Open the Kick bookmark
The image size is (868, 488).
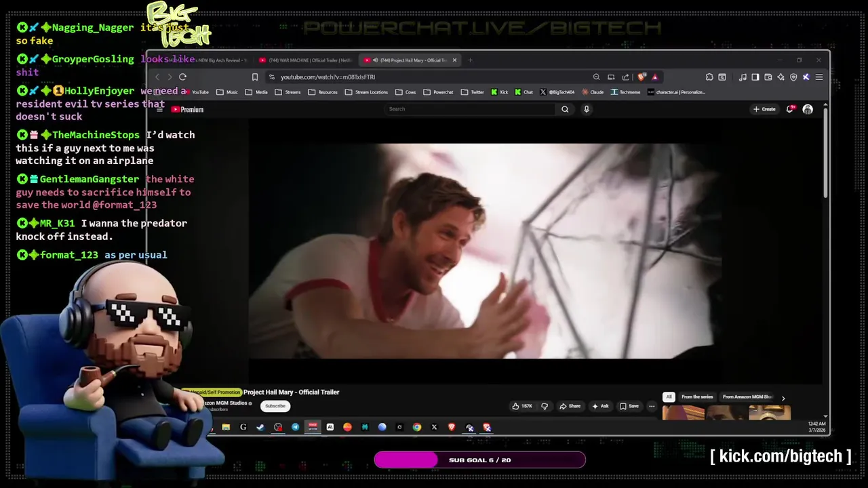[500, 92]
